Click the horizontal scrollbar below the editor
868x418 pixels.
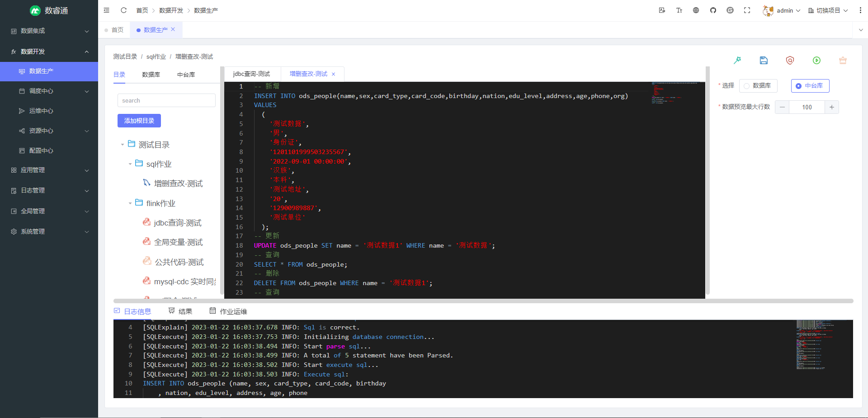coord(483,301)
